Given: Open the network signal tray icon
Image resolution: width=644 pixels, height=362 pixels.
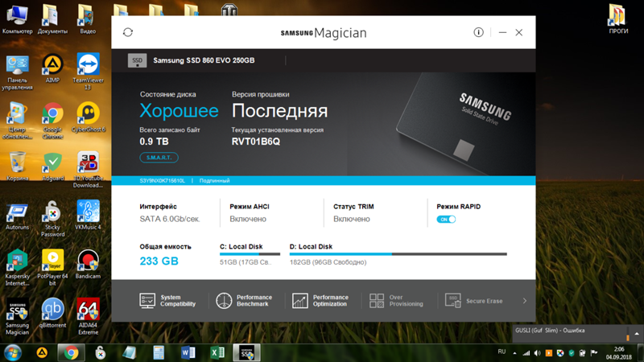Looking at the screenshot, I should tap(526, 353).
